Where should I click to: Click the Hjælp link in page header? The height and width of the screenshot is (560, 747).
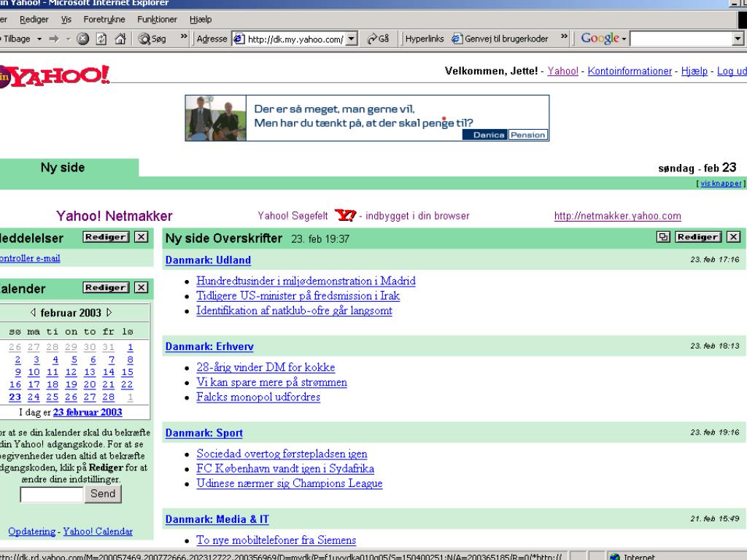coord(694,71)
